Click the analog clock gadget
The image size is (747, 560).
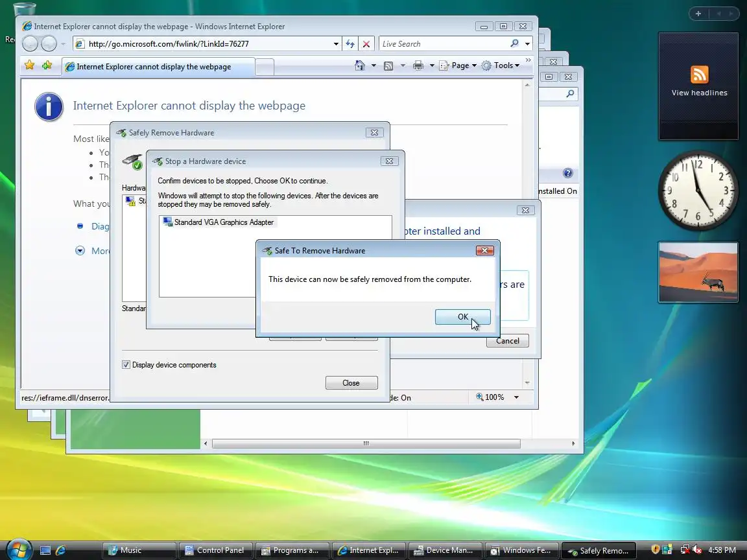click(x=698, y=191)
